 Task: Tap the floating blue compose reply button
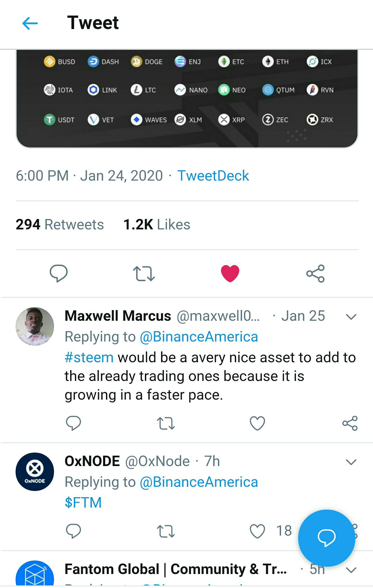327,538
